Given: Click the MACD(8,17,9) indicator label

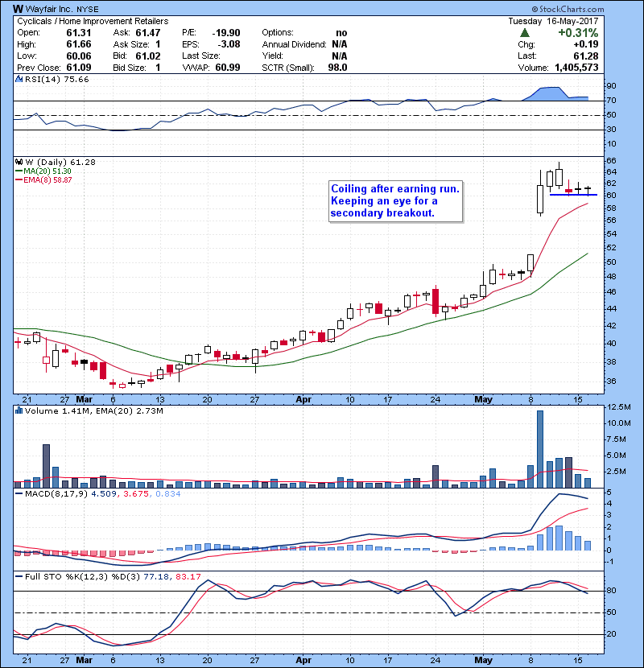Looking at the screenshot, I should point(57,494).
